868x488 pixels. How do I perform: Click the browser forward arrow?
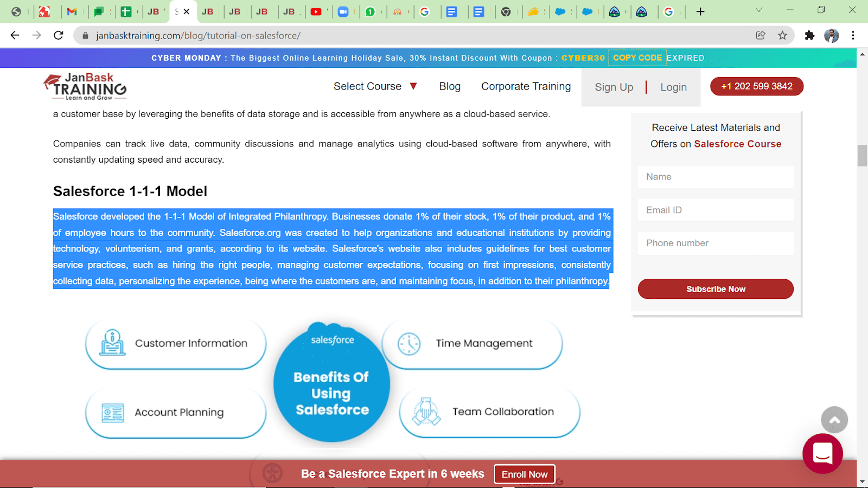36,35
